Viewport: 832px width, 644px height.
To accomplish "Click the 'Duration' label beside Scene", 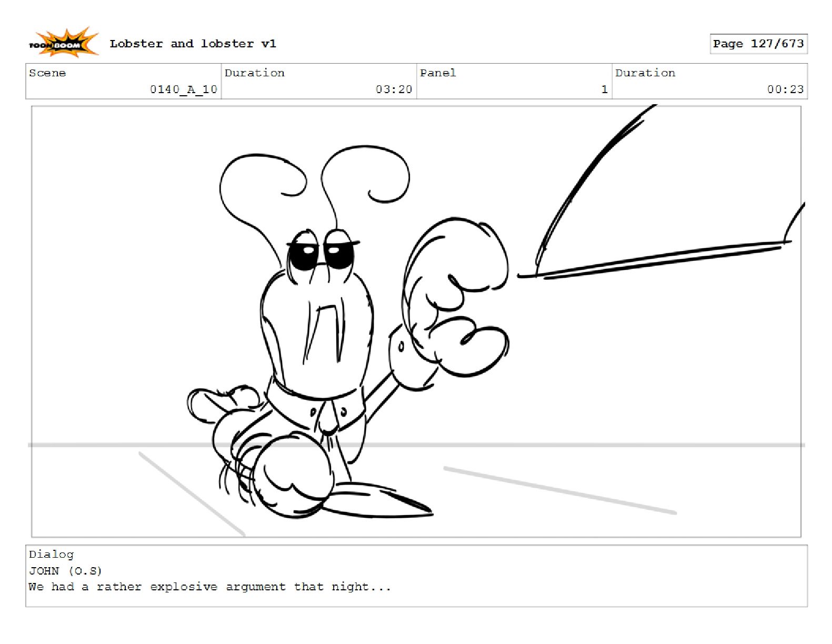I will [x=255, y=73].
